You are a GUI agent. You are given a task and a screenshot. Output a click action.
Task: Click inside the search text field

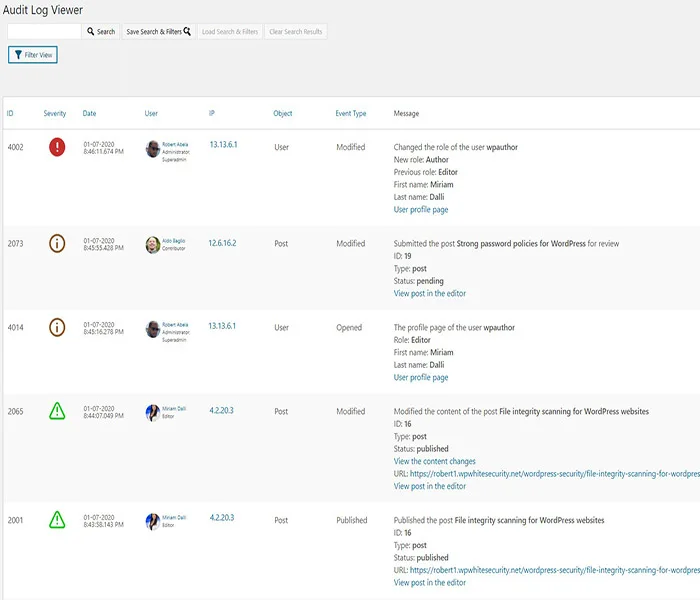click(x=44, y=32)
